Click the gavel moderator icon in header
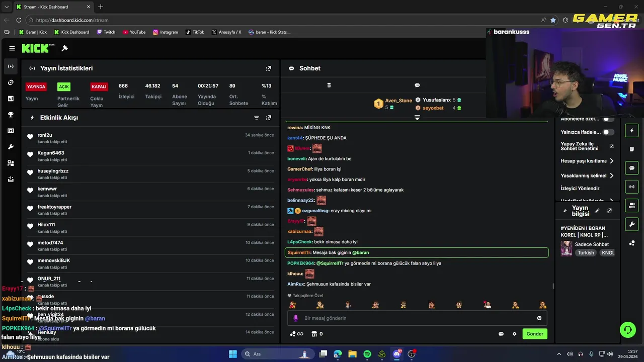644x362 pixels. pyautogui.click(x=64, y=48)
